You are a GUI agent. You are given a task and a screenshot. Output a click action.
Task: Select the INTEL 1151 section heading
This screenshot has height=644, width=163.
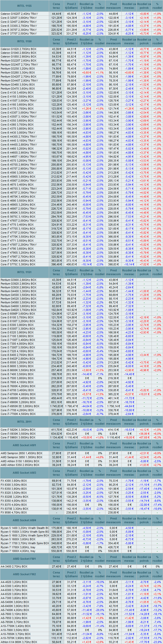point(24,272)
